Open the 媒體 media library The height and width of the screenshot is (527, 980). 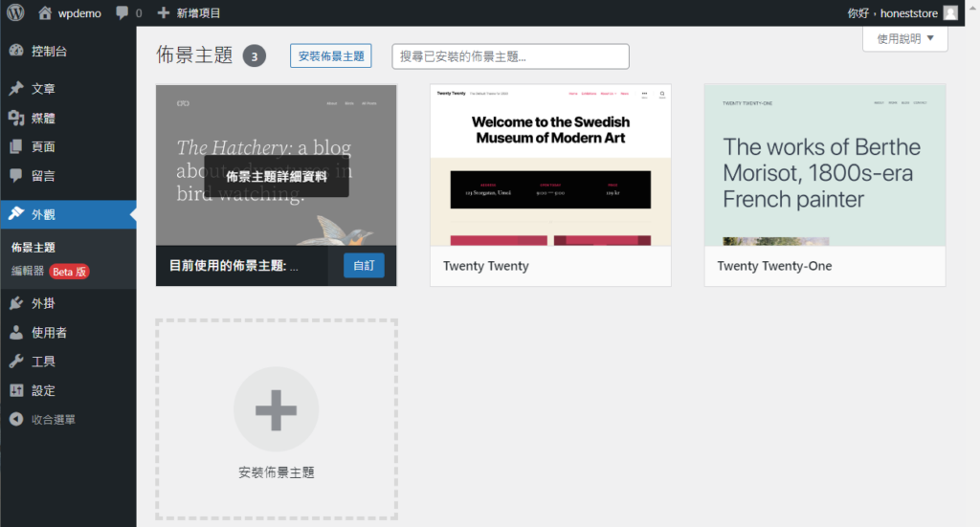[43, 119]
